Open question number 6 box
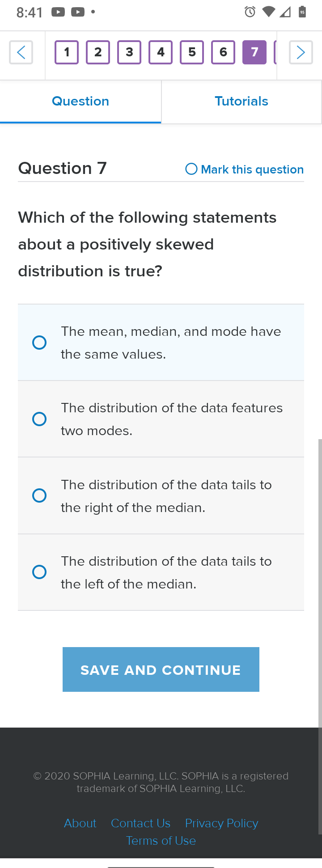The image size is (322, 868). click(223, 52)
